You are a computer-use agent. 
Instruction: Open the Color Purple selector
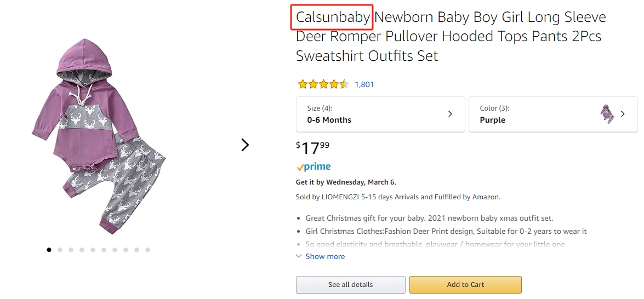(x=553, y=114)
